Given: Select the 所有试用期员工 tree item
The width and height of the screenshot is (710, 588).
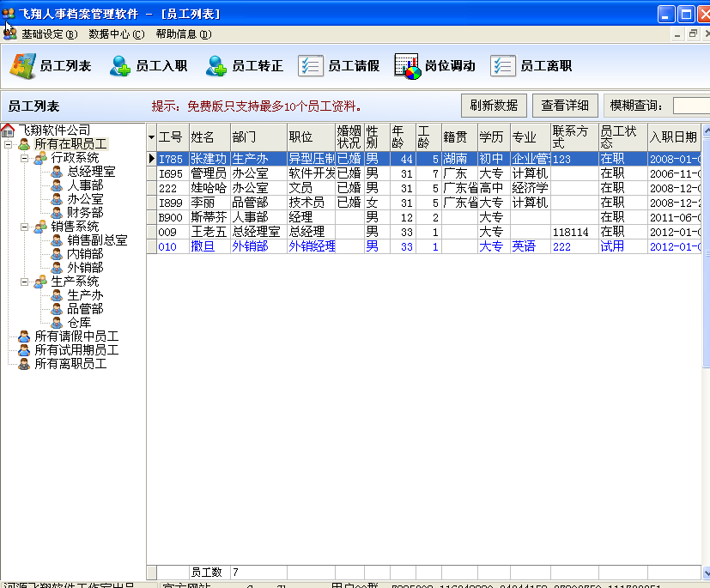Looking at the screenshot, I should click(76, 350).
